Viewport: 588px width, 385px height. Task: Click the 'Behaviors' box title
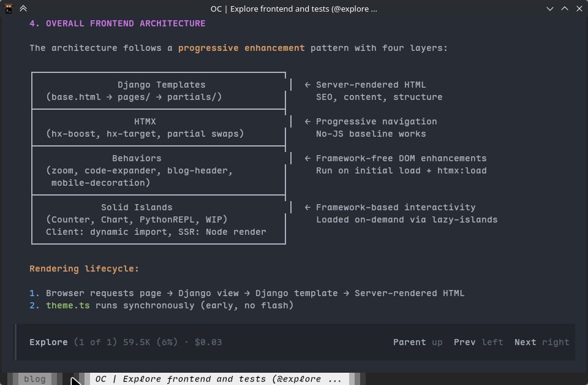137,158
